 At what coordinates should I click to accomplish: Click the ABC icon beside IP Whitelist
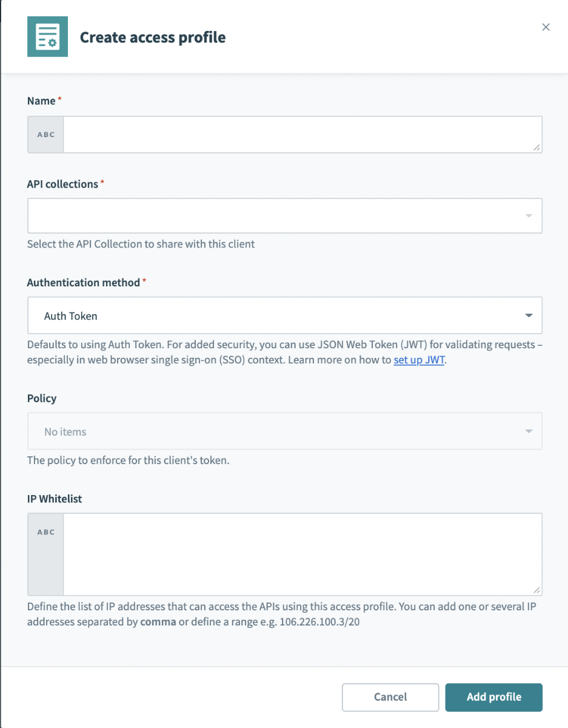(46, 532)
